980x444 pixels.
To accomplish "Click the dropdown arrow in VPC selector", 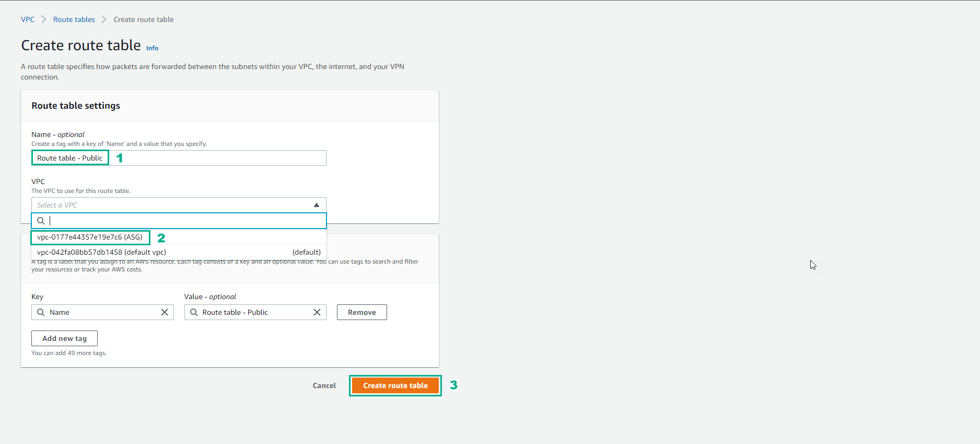I will (317, 205).
